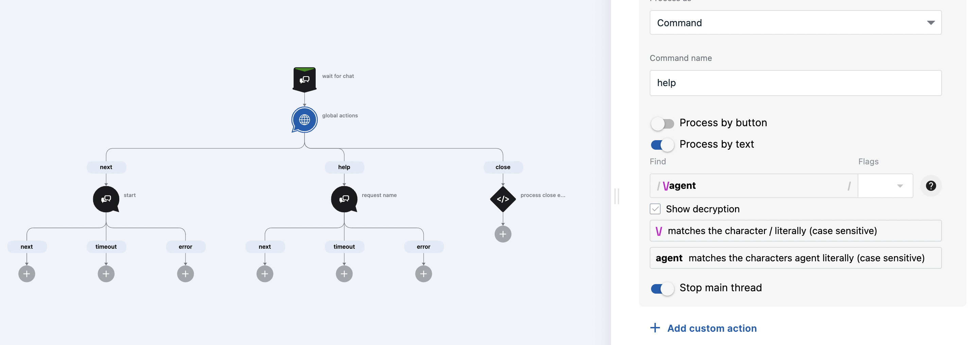Click the slash character decryption row
The height and width of the screenshot is (345, 980).
(795, 231)
